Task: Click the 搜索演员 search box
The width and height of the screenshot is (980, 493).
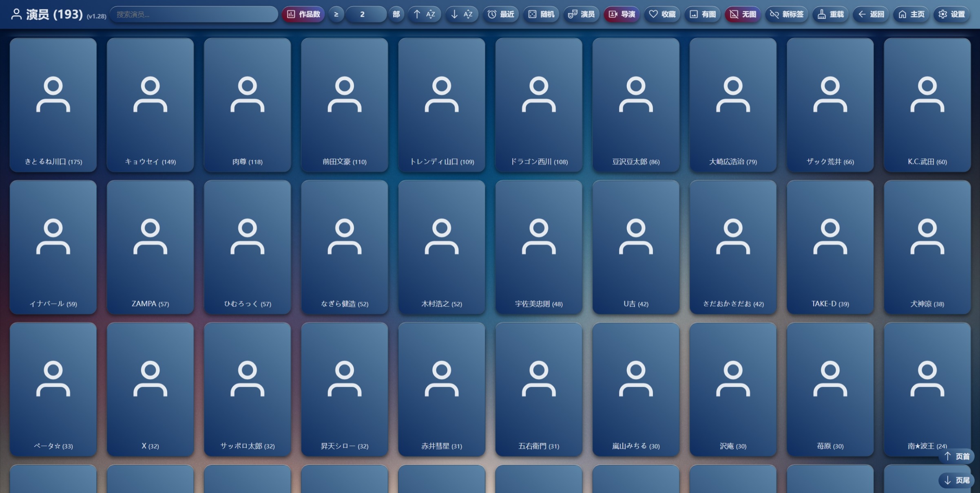Action: pos(194,14)
